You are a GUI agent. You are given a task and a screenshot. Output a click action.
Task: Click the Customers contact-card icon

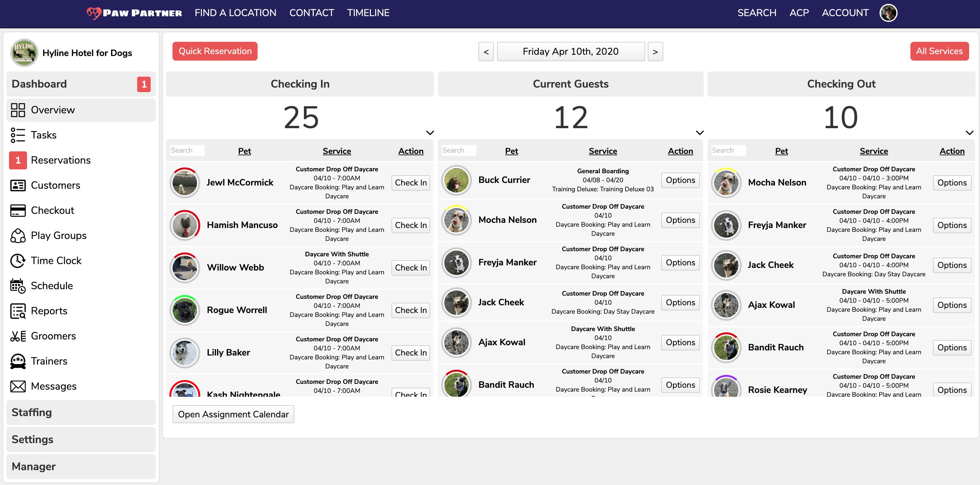(17, 185)
